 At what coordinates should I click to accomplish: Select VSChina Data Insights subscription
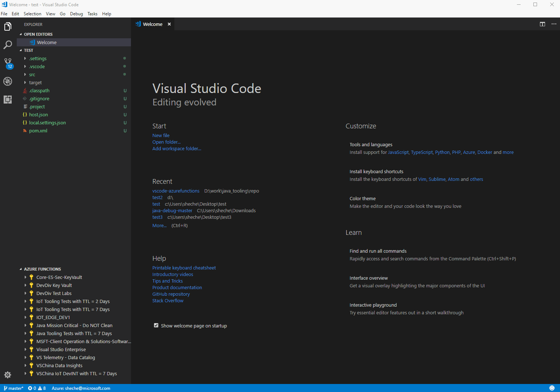59,365
